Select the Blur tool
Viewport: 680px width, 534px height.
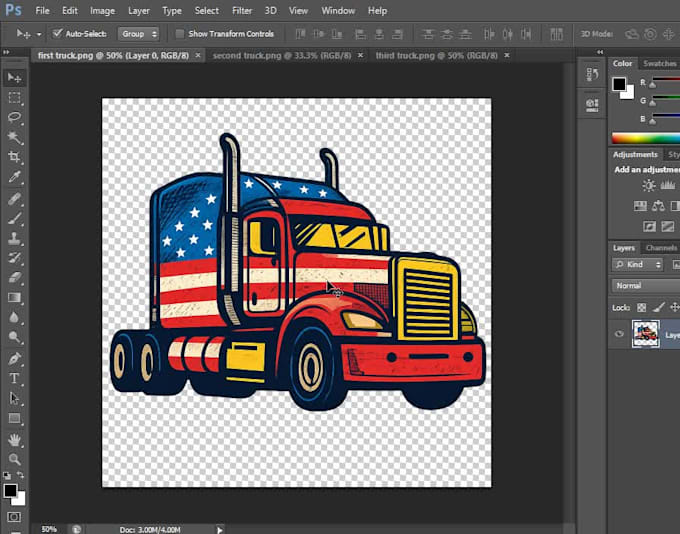(14, 317)
